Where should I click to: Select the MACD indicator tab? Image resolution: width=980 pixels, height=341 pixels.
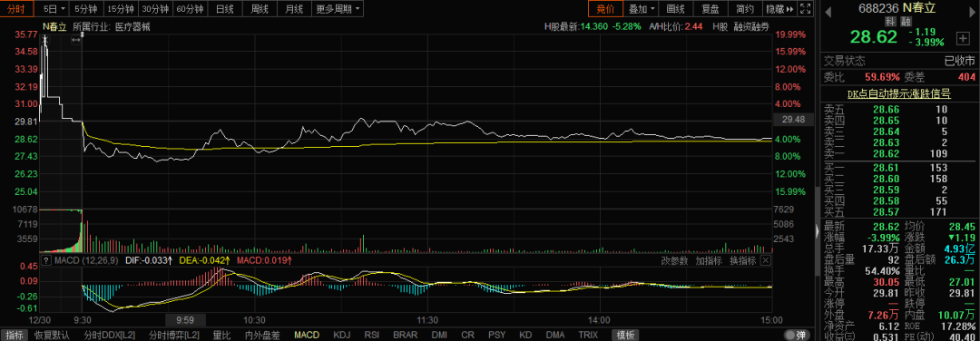(x=307, y=335)
